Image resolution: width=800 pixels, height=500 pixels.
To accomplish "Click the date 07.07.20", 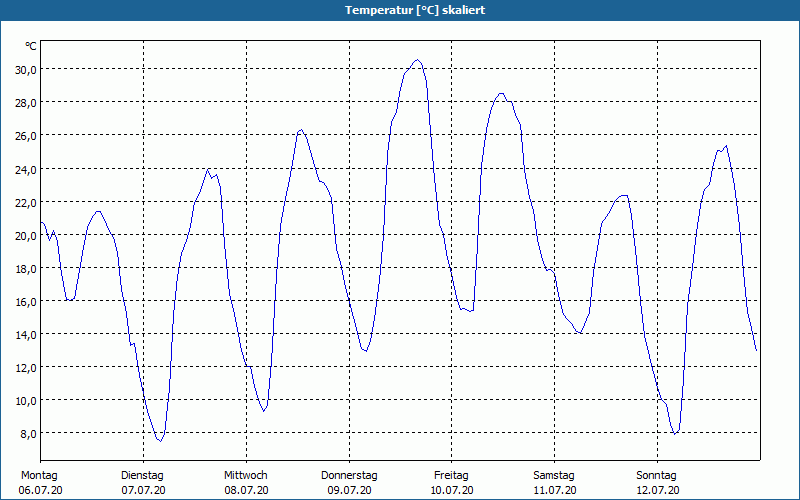I will point(143,490).
